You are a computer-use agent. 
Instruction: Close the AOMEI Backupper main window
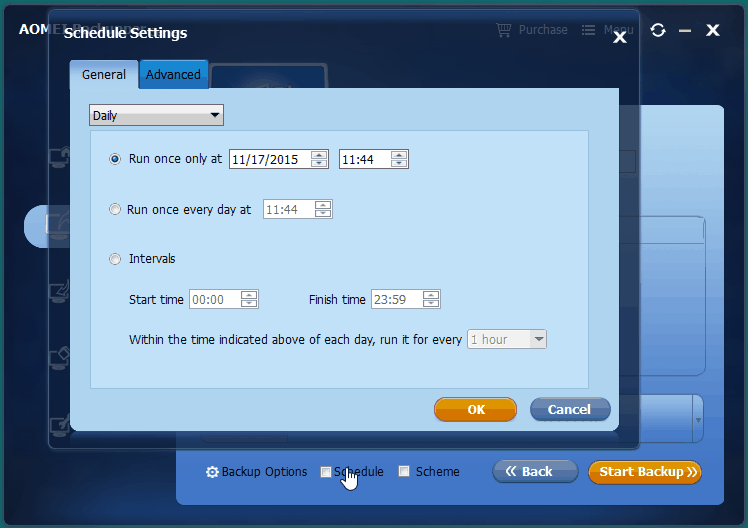click(713, 30)
